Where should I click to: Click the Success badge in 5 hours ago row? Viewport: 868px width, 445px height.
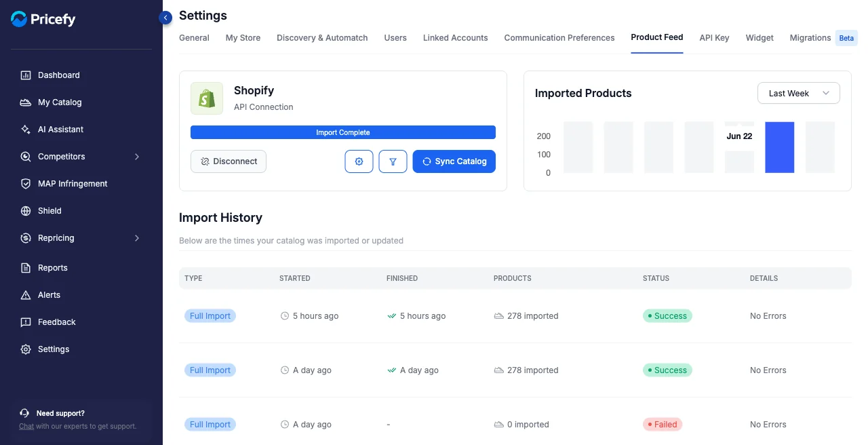click(x=667, y=316)
